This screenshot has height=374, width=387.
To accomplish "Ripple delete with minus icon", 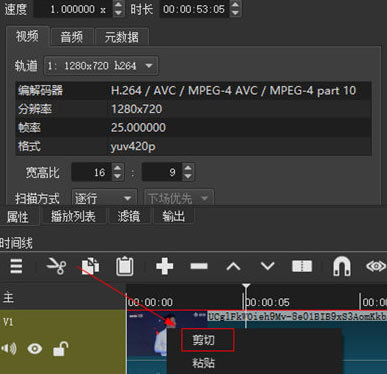I will [x=199, y=266].
